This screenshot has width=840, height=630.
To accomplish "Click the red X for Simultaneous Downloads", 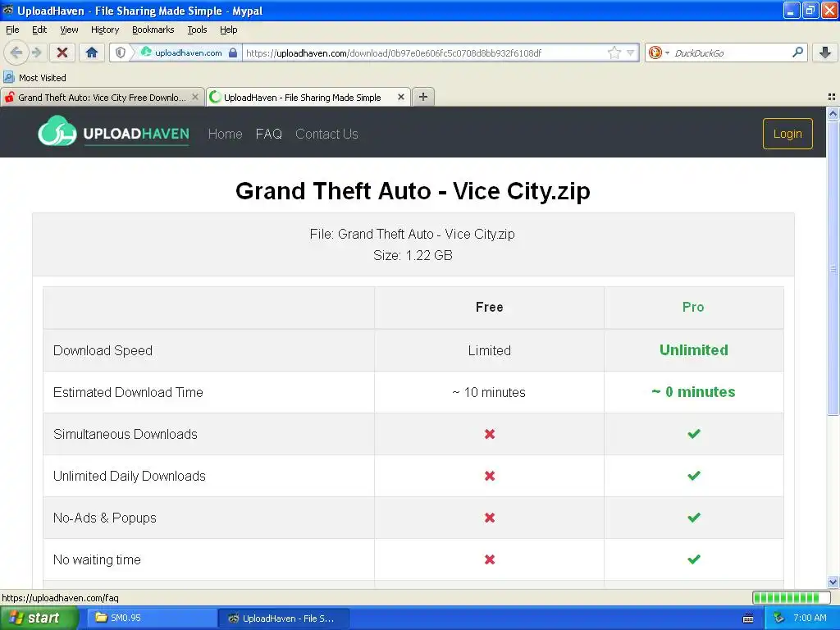I will (x=489, y=434).
